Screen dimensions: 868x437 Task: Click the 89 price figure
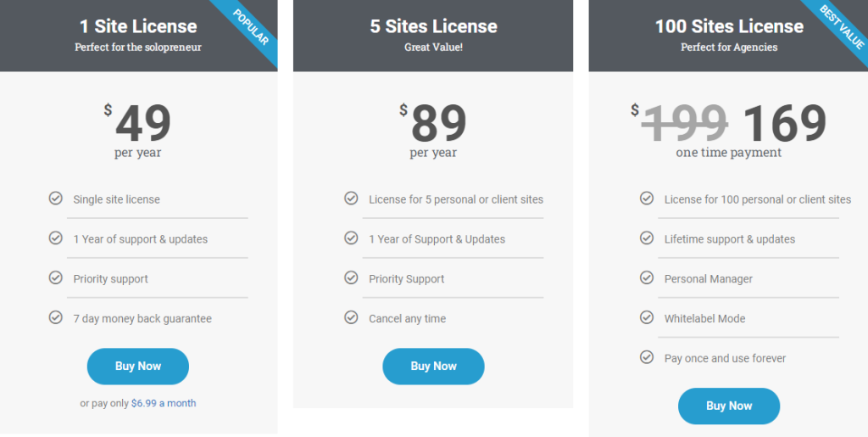[439, 124]
